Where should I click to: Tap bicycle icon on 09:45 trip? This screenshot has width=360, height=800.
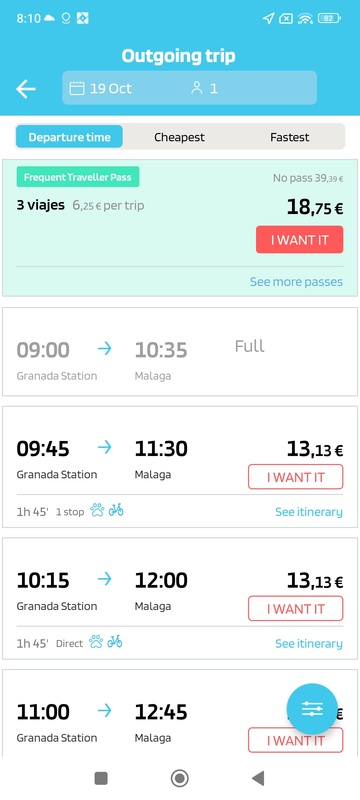click(116, 510)
